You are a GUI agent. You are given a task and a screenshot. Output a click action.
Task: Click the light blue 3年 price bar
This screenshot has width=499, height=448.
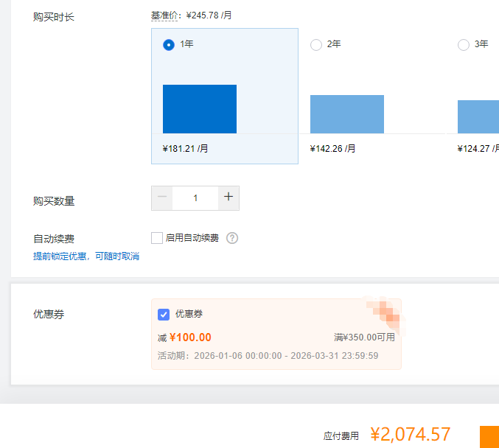pyautogui.click(x=478, y=116)
